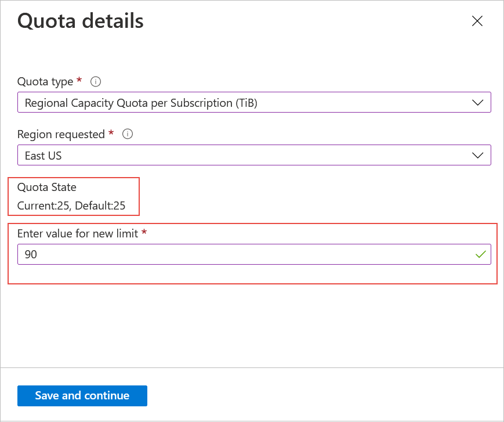Expand the Quota type dropdown chevron
504x422 pixels.
pos(478,103)
